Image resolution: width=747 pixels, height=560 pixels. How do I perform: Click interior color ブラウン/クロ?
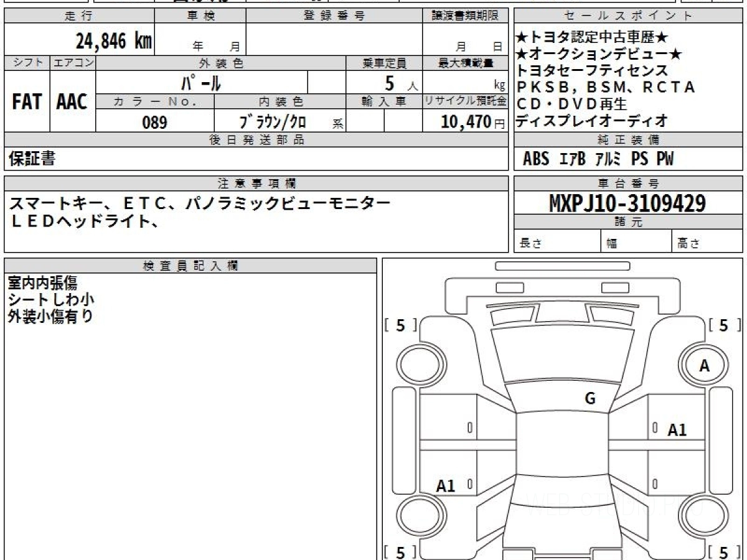(x=273, y=122)
